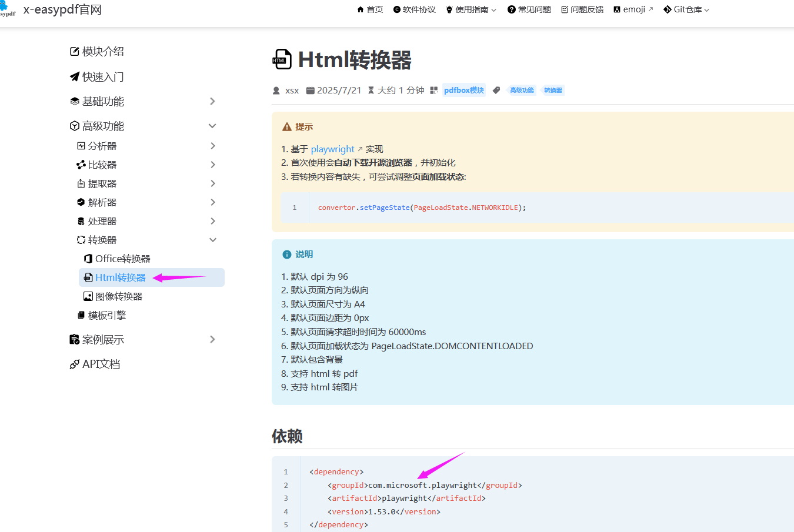Open the pdfbox模块 category tag
Image resolution: width=794 pixels, height=532 pixels.
pyautogui.click(x=464, y=91)
